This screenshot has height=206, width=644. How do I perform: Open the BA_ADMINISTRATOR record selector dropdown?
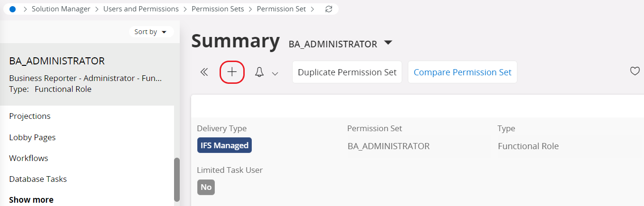coord(388,43)
